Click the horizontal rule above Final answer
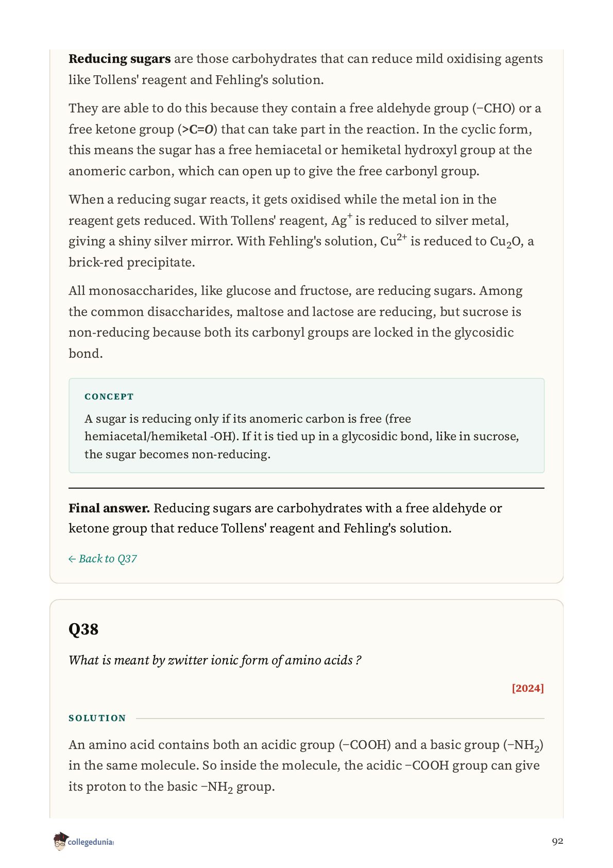 [306, 488]
